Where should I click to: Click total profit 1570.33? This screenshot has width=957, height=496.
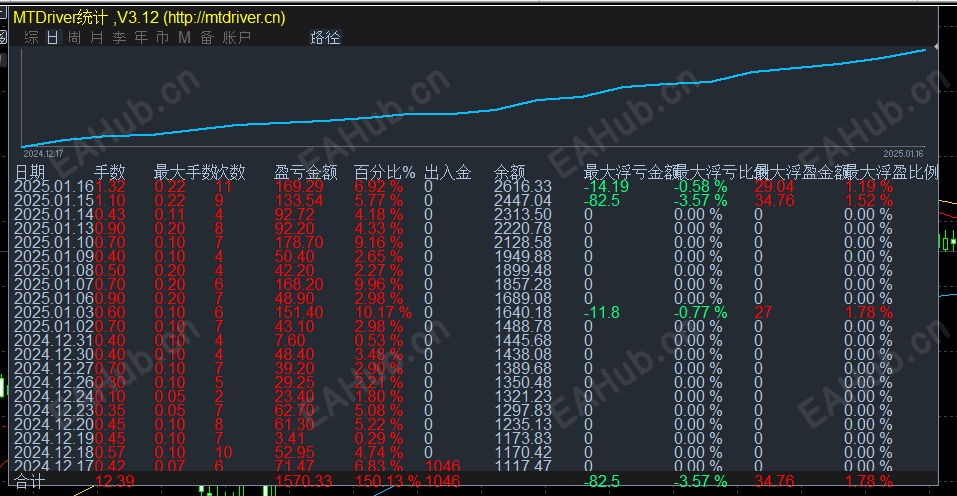(x=303, y=482)
